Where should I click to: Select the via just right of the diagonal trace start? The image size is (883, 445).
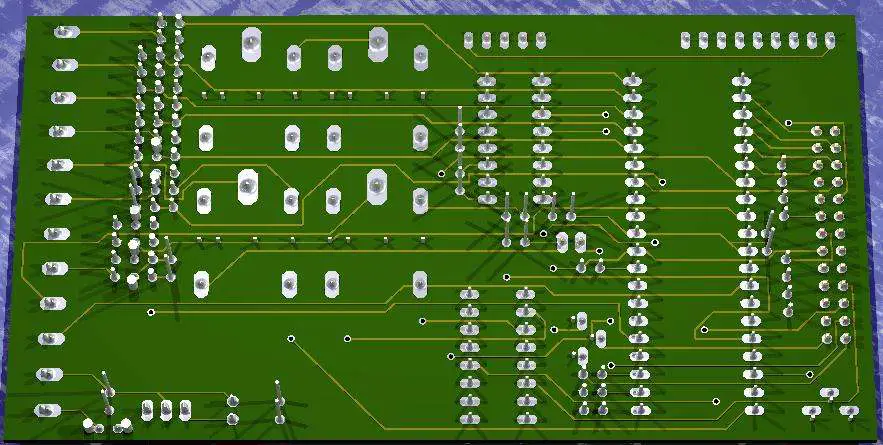click(348, 338)
